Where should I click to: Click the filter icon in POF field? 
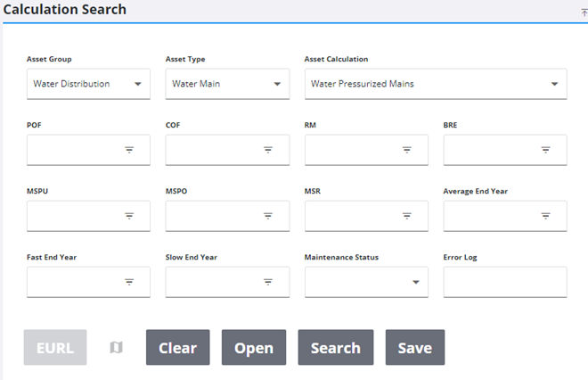click(x=129, y=150)
